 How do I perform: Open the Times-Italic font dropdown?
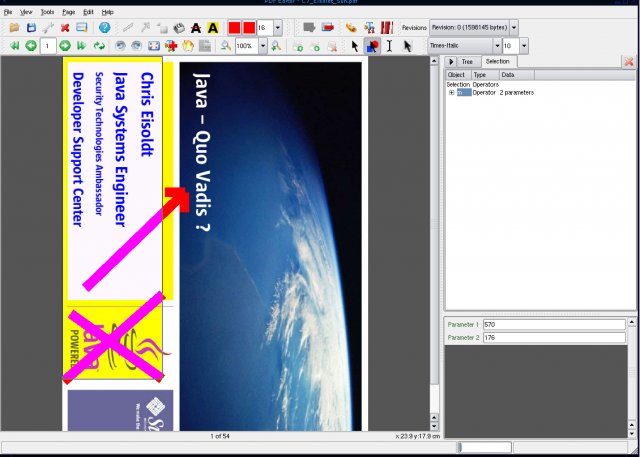pos(497,46)
